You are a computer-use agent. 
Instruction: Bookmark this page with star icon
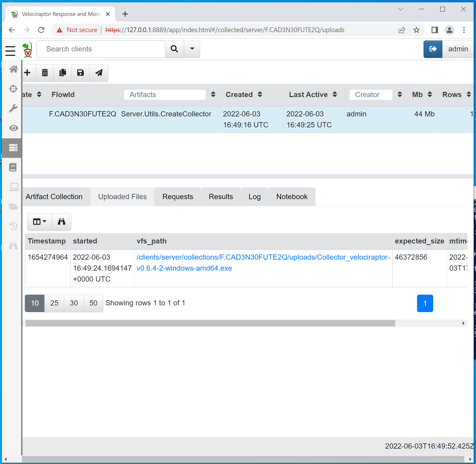click(x=416, y=30)
